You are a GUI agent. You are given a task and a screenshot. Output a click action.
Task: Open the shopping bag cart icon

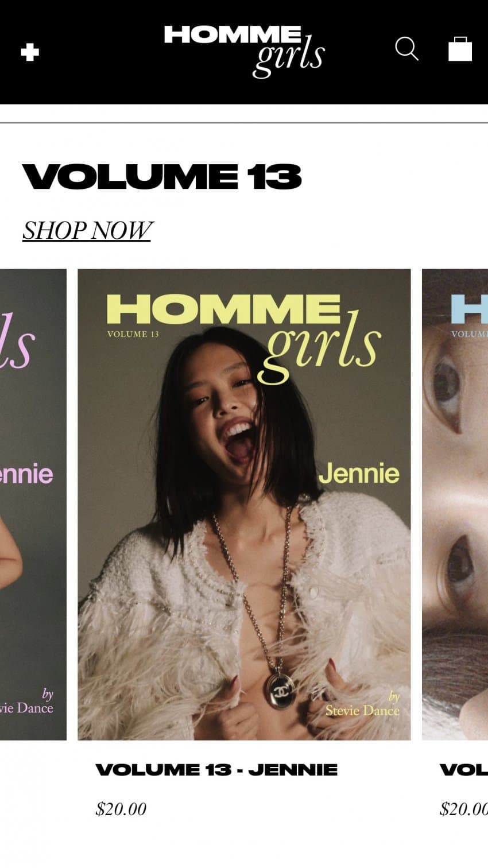click(460, 49)
